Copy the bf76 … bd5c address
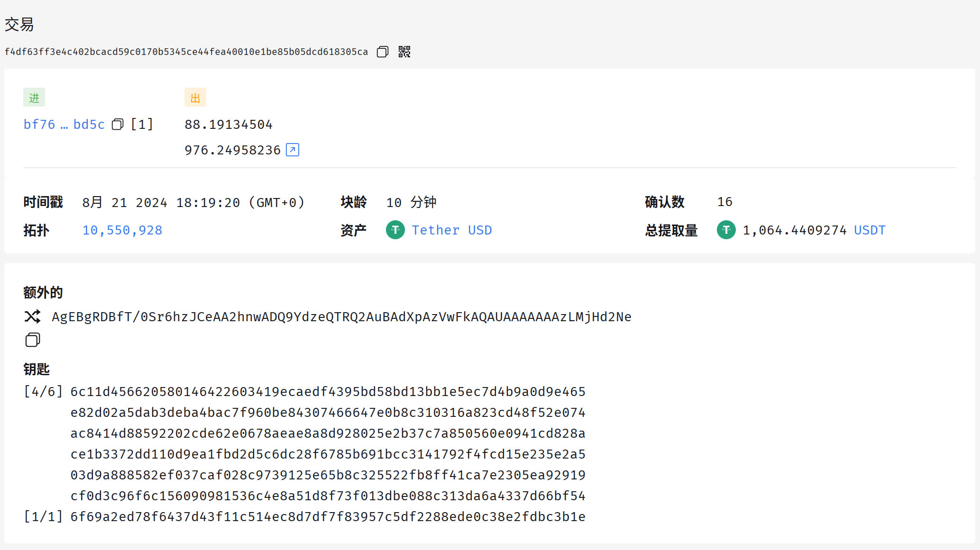The height and width of the screenshot is (550, 980). coord(118,125)
